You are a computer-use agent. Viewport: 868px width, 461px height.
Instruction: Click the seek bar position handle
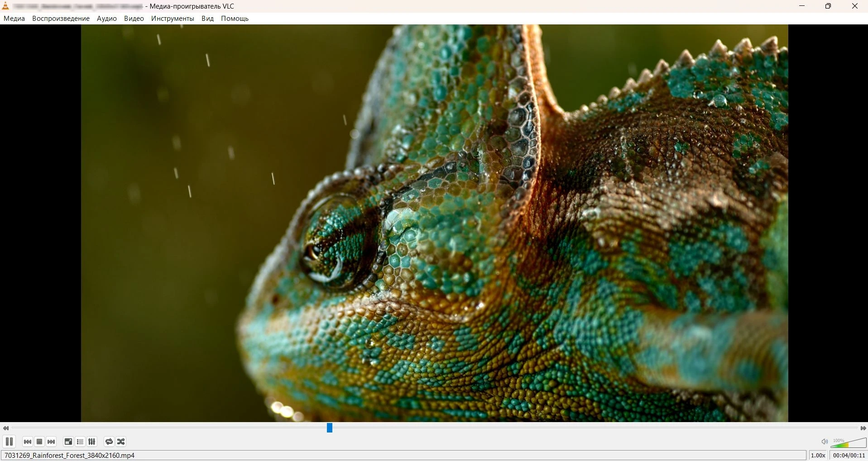[330, 428]
